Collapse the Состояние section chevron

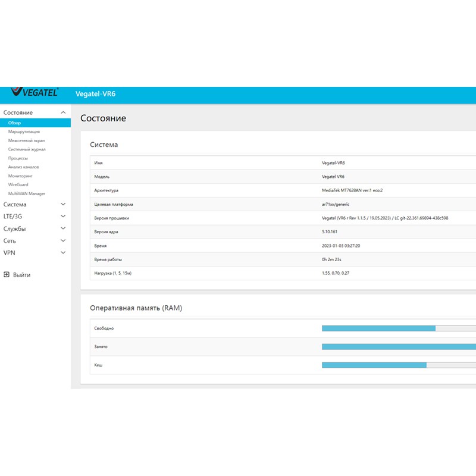(x=63, y=112)
